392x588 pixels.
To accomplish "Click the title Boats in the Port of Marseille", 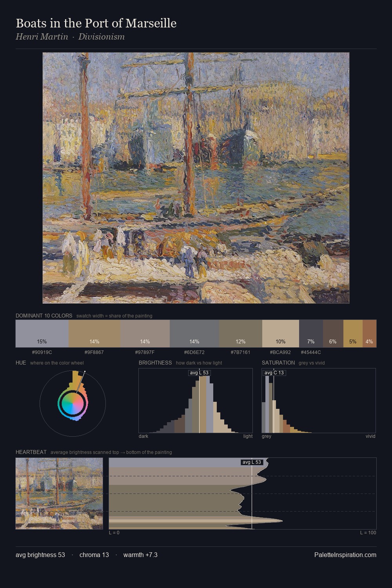I will tap(96, 23).
